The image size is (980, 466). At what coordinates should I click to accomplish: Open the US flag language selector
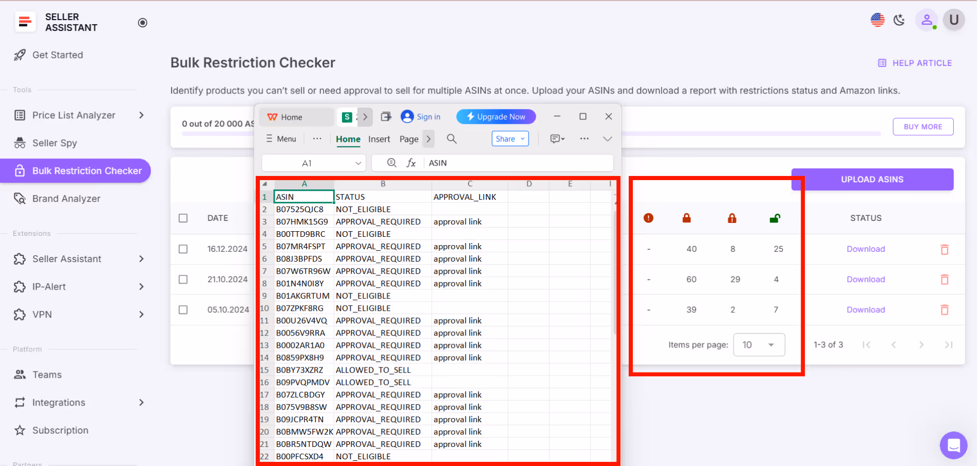click(877, 20)
